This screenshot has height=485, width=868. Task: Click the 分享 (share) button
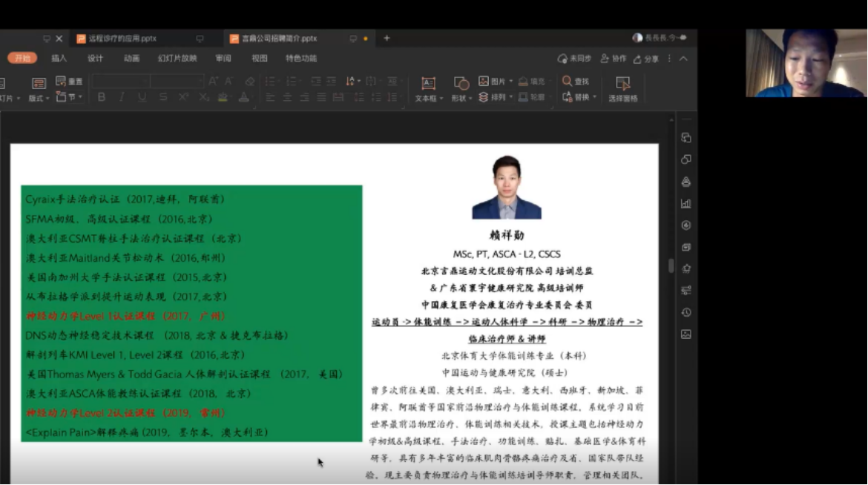point(646,59)
